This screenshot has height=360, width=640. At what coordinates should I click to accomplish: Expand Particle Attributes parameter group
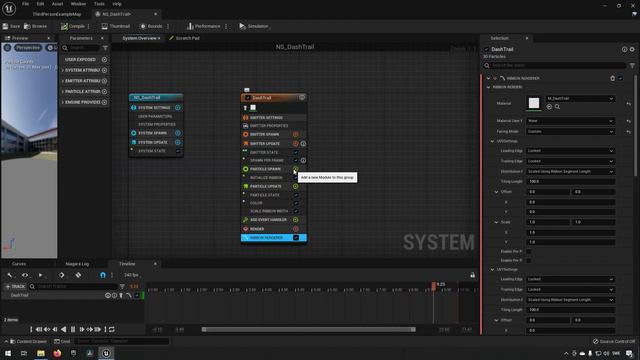(62, 91)
